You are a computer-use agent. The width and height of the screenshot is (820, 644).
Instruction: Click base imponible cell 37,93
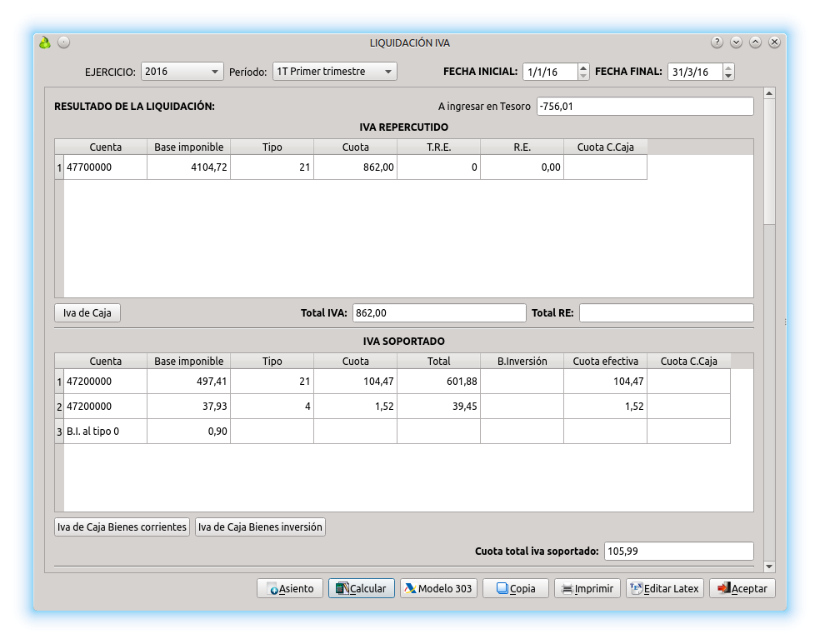[189, 407]
